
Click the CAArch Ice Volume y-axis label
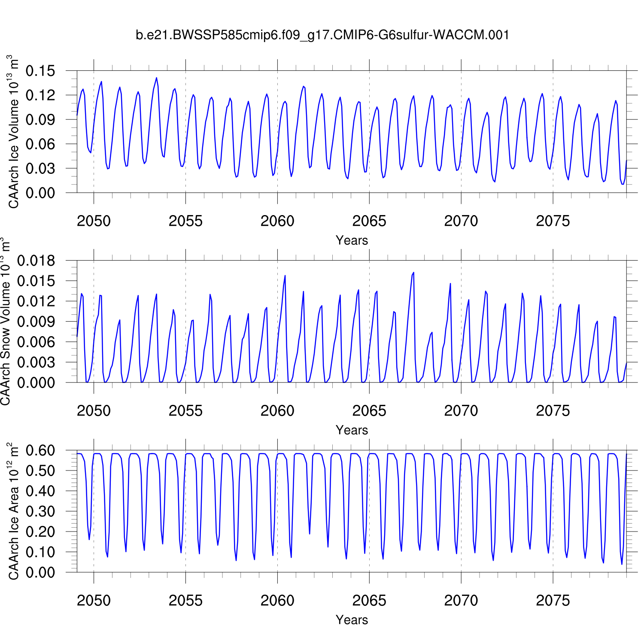[14, 132]
